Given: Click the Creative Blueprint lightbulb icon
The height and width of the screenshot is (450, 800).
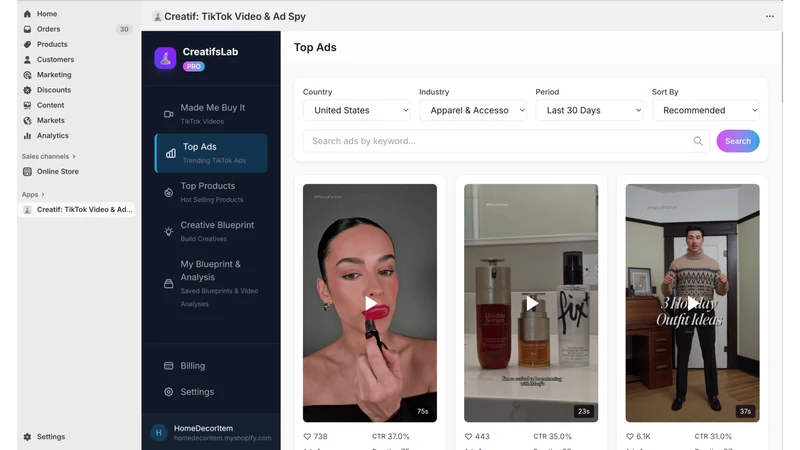Looking at the screenshot, I should (x=168, y=232).
